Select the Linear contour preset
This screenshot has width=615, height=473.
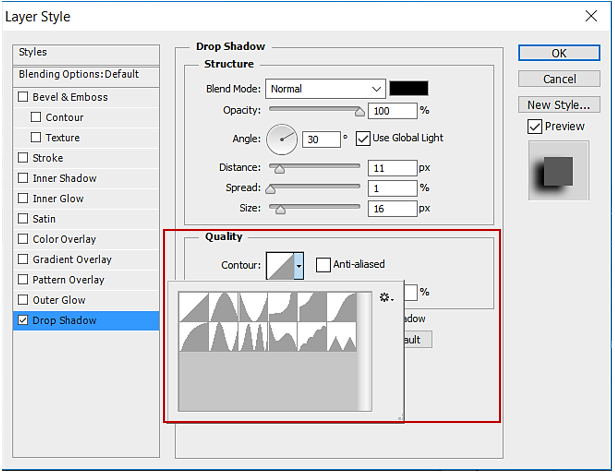(194, 307)
